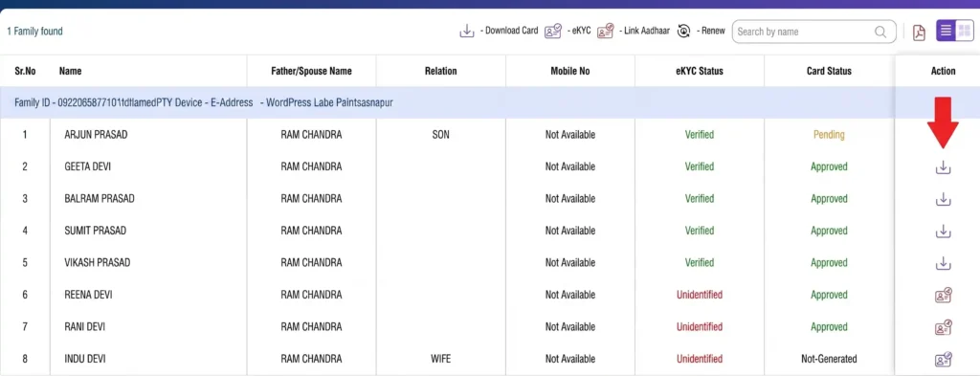Click the Action column header
The image size is (980, 376).
point(943,71)
